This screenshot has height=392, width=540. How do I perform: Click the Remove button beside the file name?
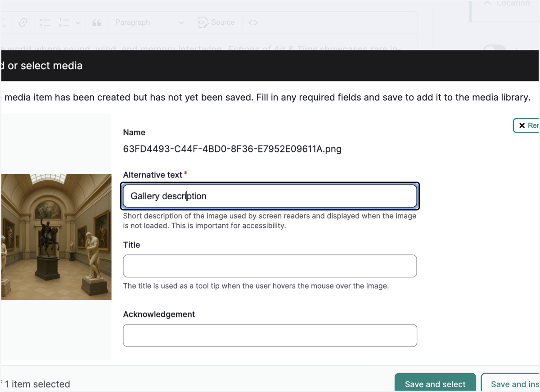pyautogui.click(x=526, y=125)
